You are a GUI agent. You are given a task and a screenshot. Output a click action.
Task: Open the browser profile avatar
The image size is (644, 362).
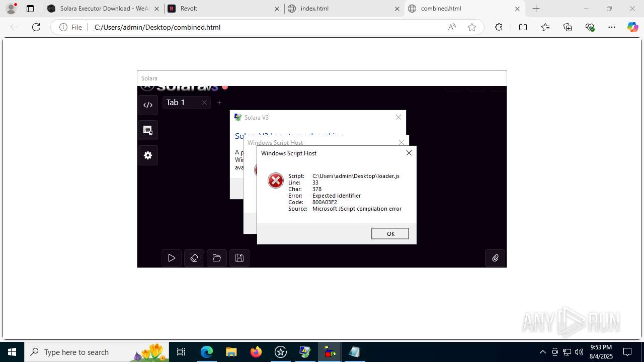click(x=11, y=9)
